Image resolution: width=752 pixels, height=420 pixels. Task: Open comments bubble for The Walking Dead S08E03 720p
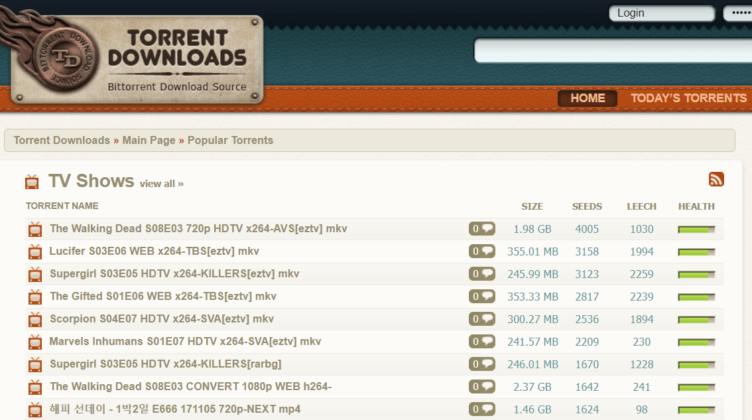[482, 229]
